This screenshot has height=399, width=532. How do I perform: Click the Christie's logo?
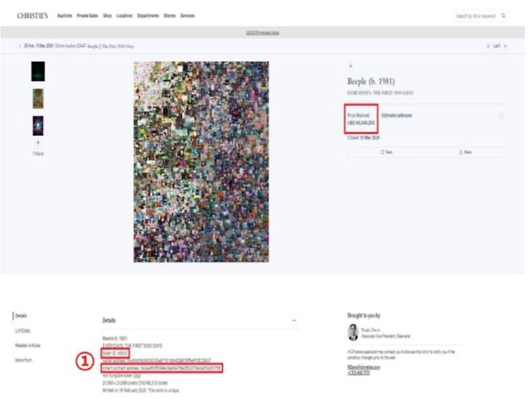point(32,15)
